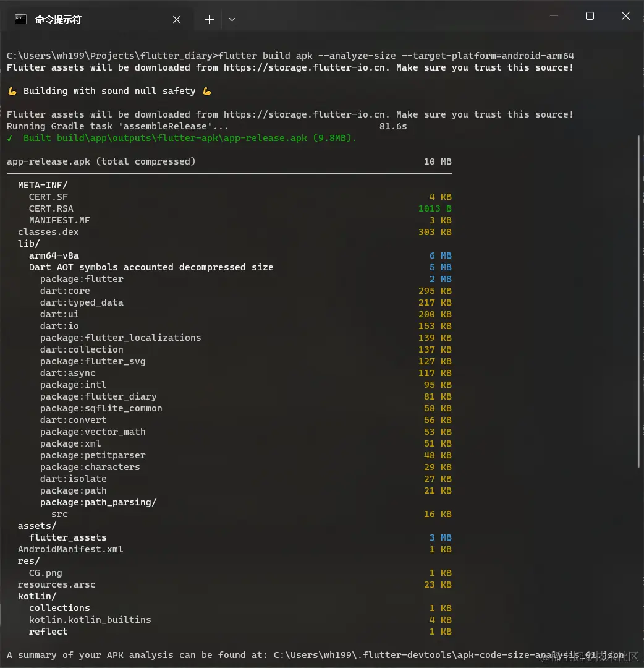
Task: Click the dart:core row
Action: [245, 291]
